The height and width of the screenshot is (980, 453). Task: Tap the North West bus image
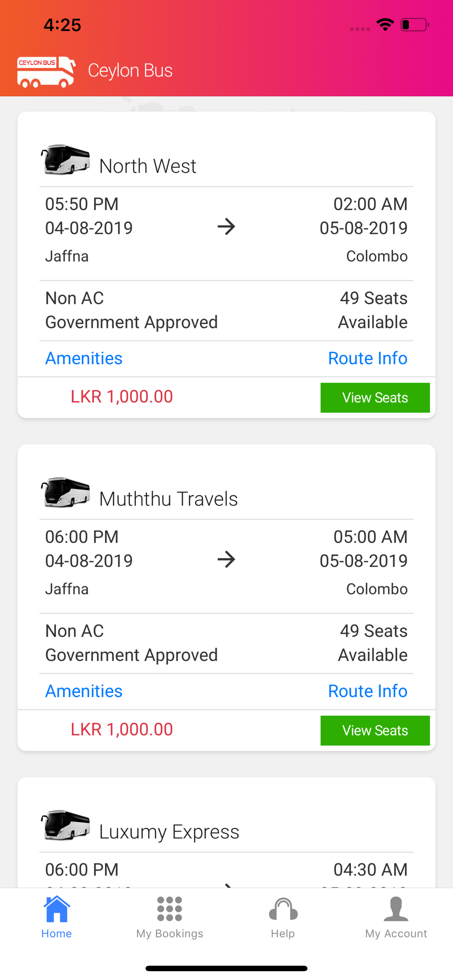(x=66, y=160)
